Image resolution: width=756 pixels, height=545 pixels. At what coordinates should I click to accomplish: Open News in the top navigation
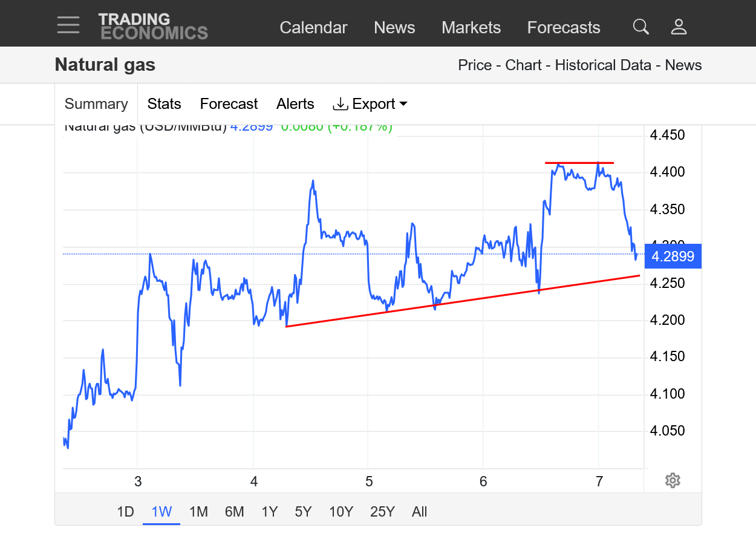394,28
